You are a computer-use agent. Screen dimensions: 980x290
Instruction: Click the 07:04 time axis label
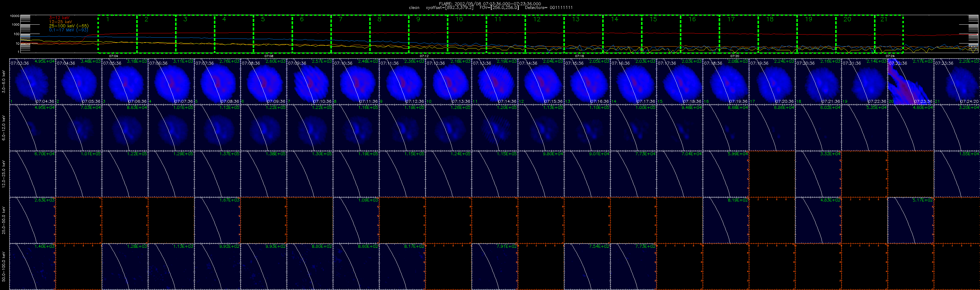point(114,56)
